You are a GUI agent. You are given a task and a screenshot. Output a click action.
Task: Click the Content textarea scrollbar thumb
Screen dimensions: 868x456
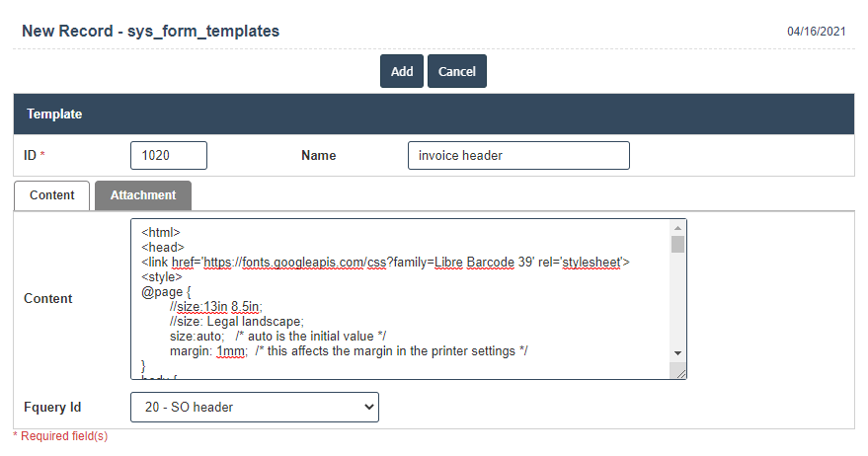[677, 245]
